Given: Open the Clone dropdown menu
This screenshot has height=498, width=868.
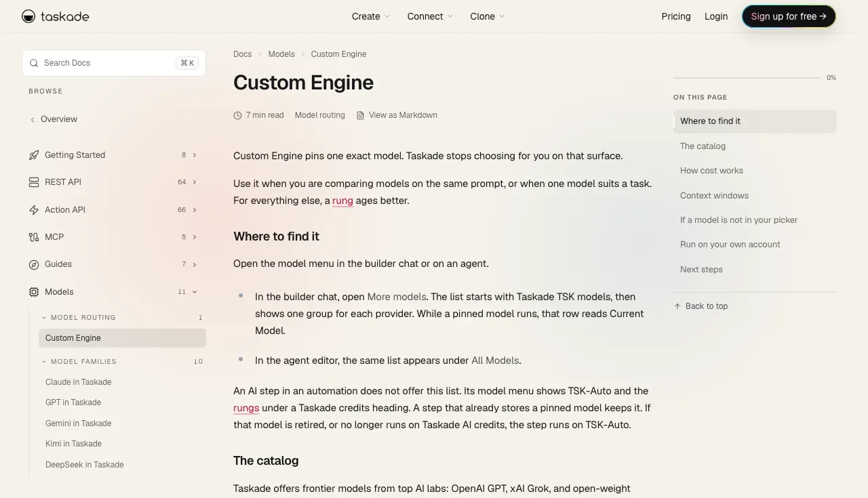Looking at the screenshot, I should pyautogui.click(x=488, y=16).
